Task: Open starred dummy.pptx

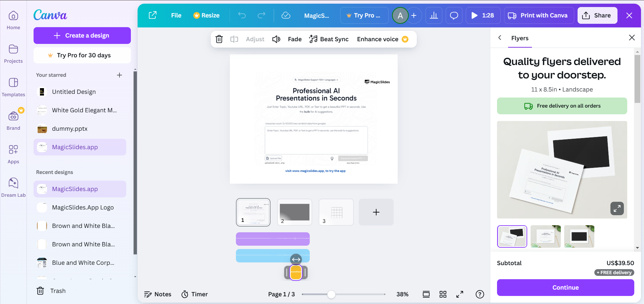Action: (80, 129)
